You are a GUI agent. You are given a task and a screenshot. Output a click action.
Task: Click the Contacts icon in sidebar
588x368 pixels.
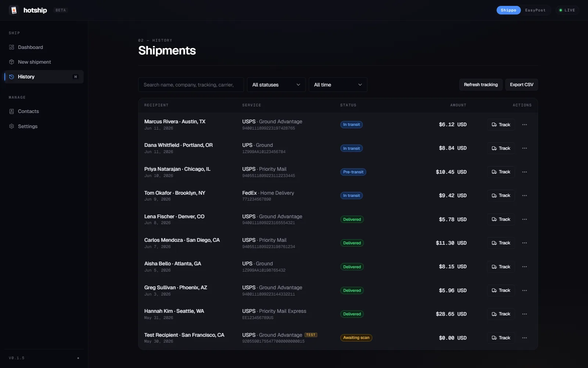11,111
